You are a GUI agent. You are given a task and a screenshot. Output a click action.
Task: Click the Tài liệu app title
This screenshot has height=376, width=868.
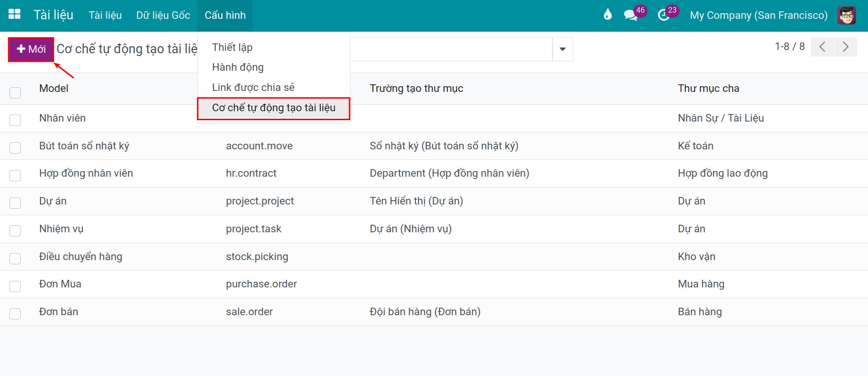(x=53, y=15)
